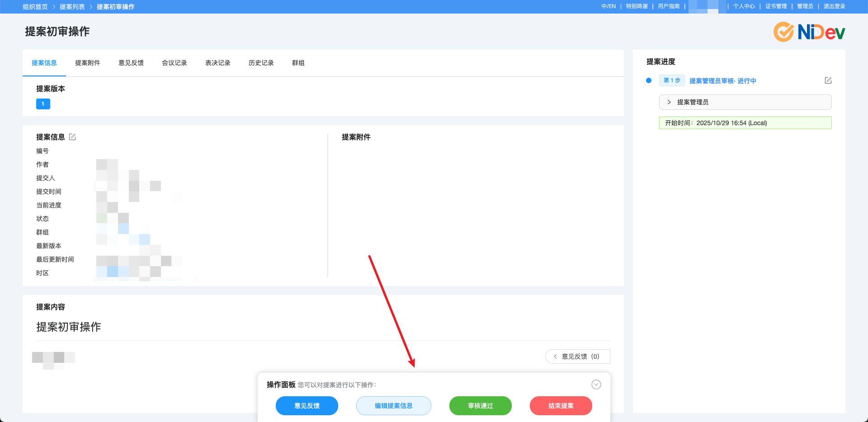This screenshot has width=868, height=422.
Task: Open 组织首页 from the breadcrumb
Action: (x=35, y=6)
